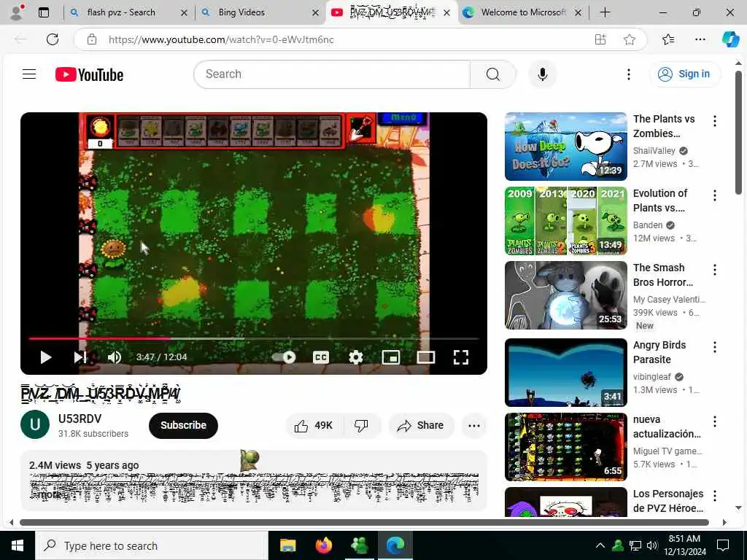Add this page to favorites star
This screenshot has width=747, height=560.
630,39
